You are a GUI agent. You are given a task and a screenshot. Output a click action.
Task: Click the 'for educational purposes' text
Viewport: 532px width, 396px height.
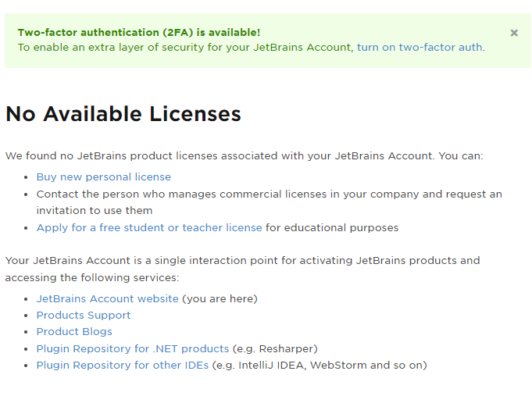pyautogui.click(x=332, y=228)
